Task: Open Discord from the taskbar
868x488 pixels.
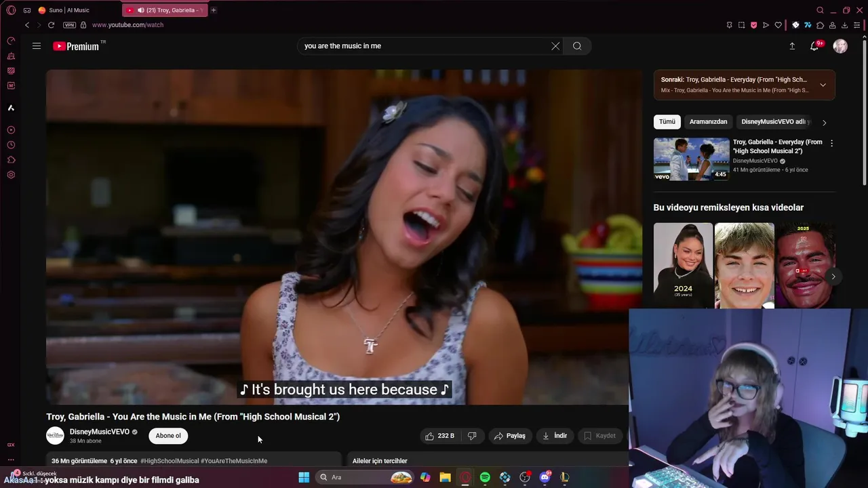Action: point(545,477)
